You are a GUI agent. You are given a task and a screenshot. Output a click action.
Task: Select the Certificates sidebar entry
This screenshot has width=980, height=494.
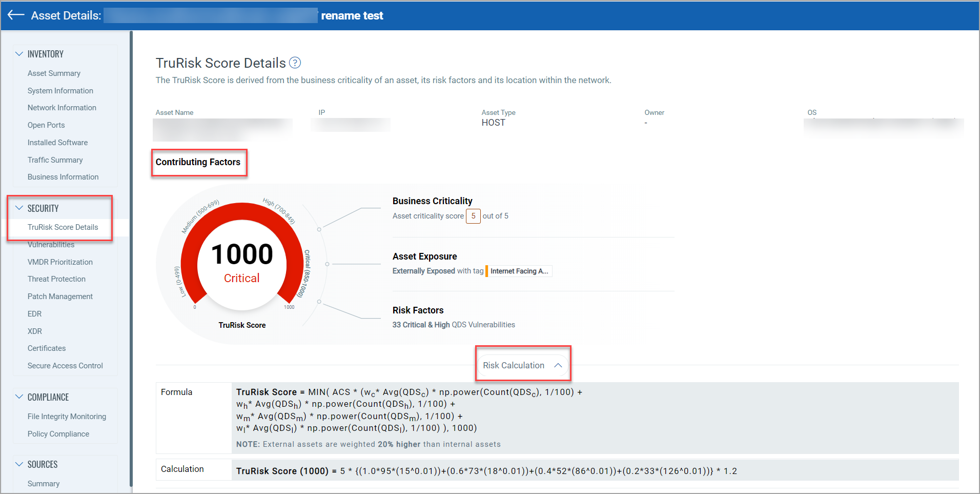46,348
